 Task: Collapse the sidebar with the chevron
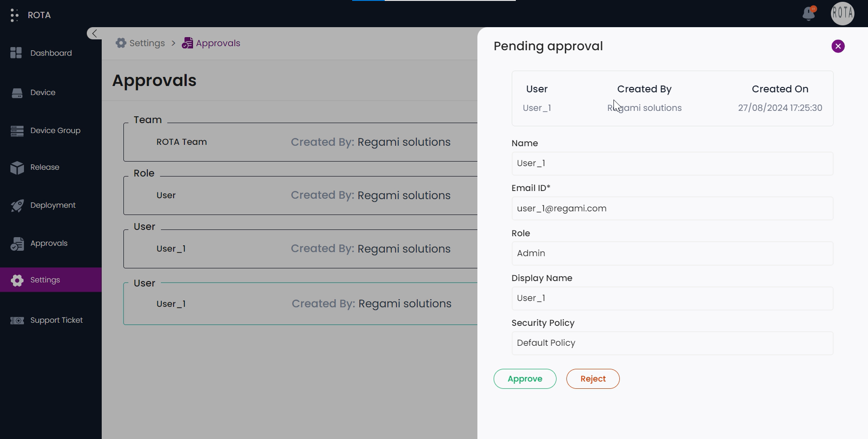click(x=94, y=33)
